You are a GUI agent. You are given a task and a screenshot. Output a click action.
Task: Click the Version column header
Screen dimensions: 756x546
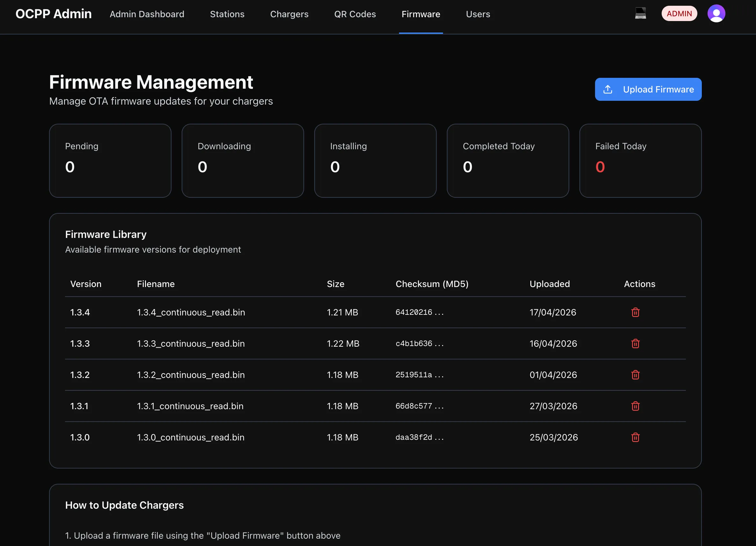coord(86,284)
